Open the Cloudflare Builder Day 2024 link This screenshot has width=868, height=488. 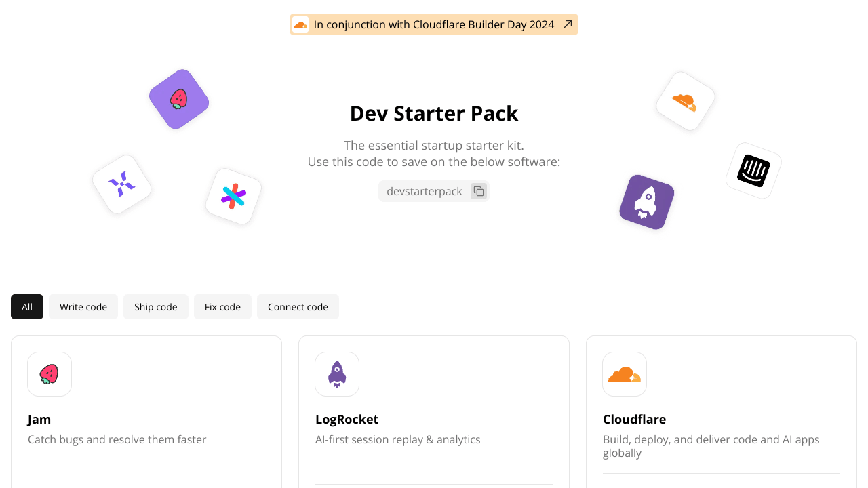434,24
